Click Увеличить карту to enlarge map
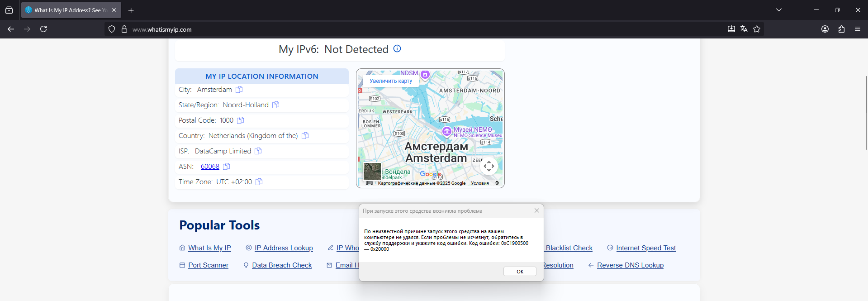This screenshot has height=301, width=868. (391, 81)
